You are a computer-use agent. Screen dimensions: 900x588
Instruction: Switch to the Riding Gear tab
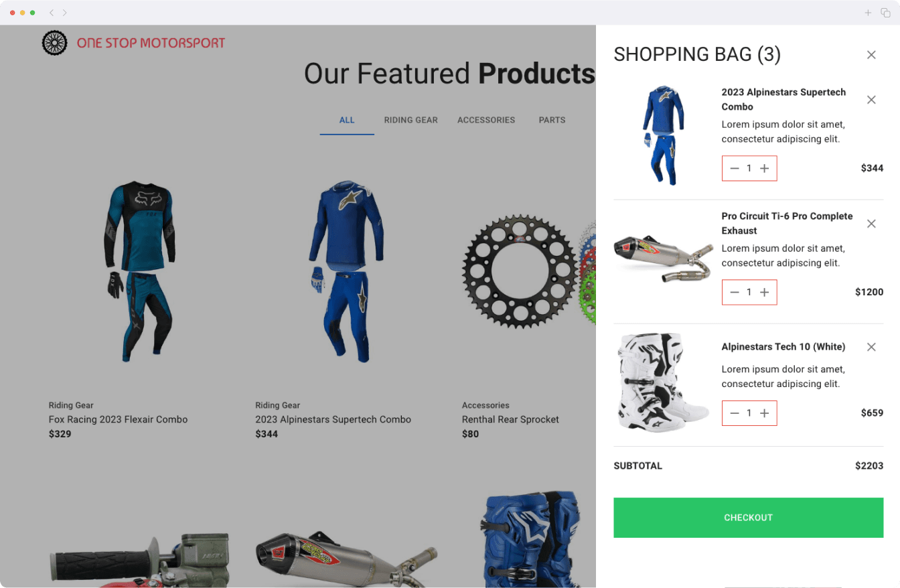[410, 121]
